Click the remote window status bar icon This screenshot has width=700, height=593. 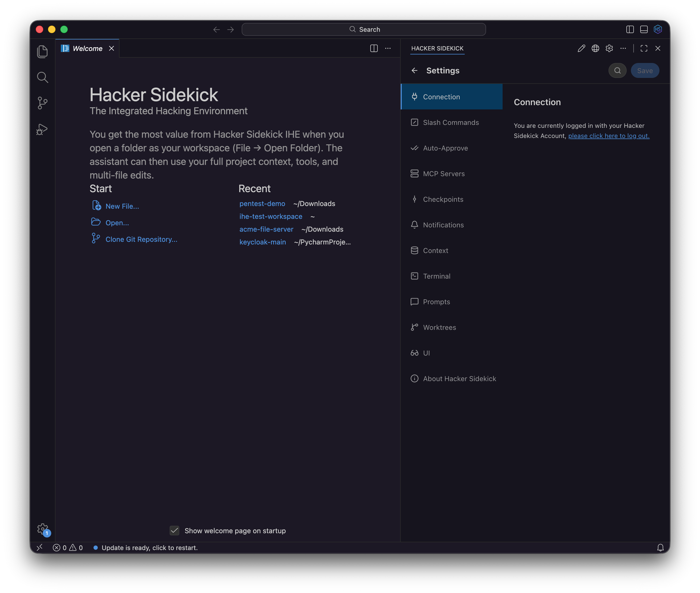click(40, 548)
